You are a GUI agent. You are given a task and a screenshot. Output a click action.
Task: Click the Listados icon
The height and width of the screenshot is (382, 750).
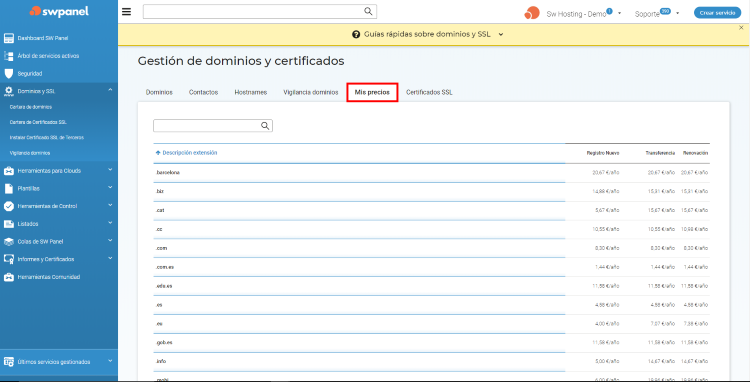click(9, 224)
